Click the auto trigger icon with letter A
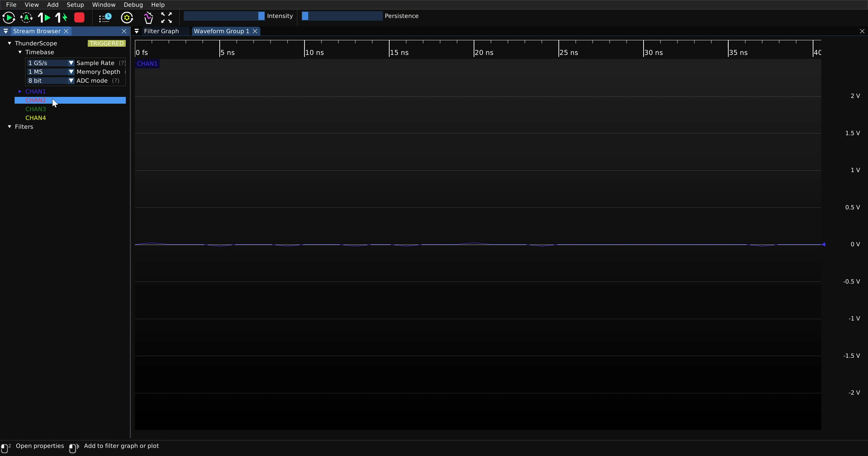868x456 pixels. (x=26, y=18)
